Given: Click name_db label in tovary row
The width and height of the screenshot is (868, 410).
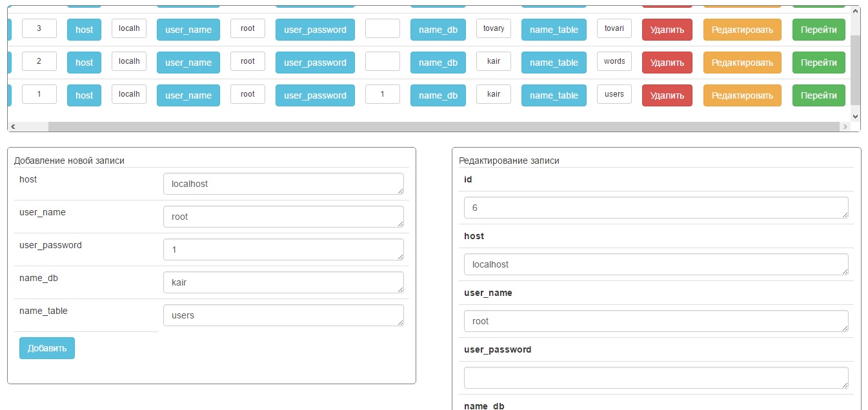Looking at the screenshot, I should (438, 30).
